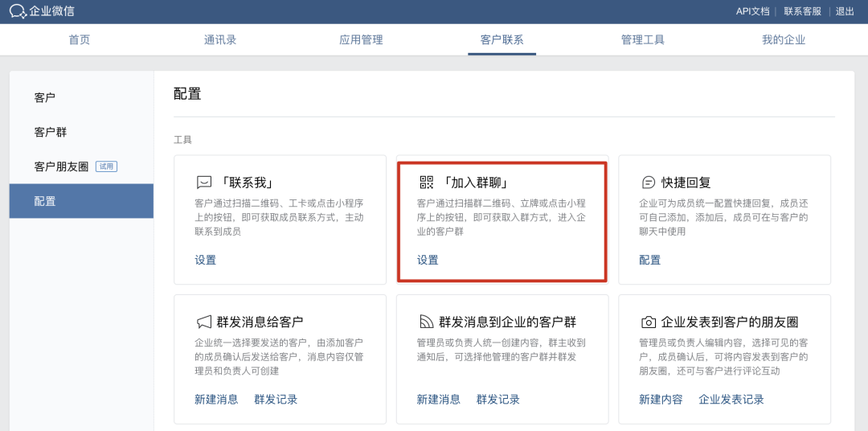This screenshot has height=431, width=868.
Task: Select the 我的企业 tab
Action: click(x=784, y=39)
